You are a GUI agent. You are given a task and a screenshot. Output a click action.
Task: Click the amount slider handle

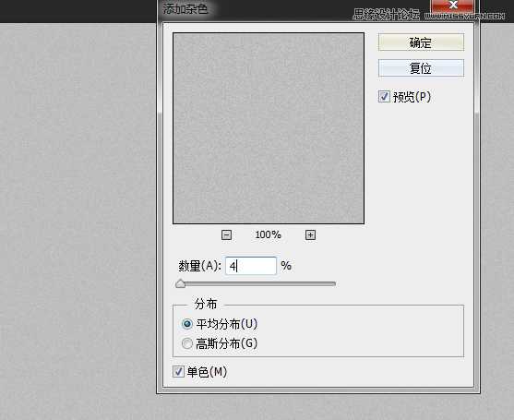tap(180, 284)
